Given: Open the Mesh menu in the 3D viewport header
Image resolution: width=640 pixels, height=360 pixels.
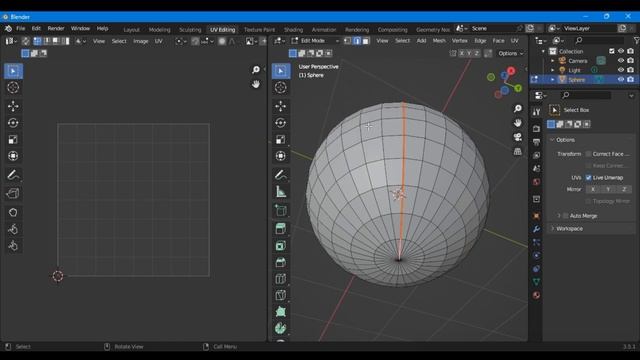Looking at the screenshot, I should pos(439,41).
